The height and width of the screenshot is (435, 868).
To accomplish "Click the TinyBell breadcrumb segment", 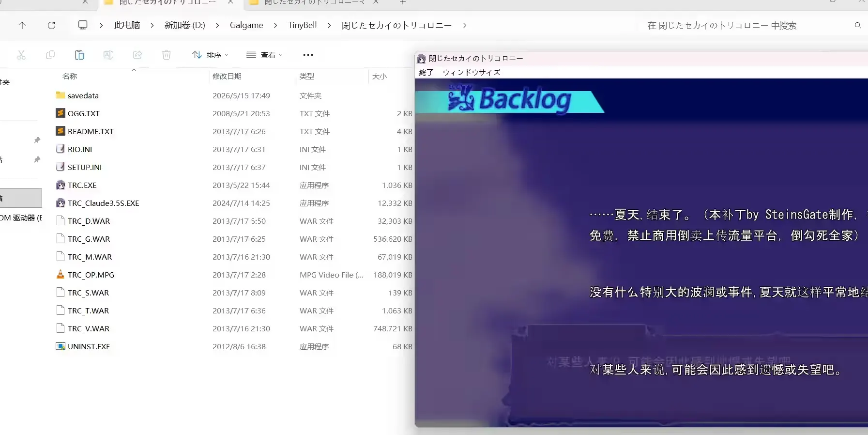I will click(x=302, y=25).
